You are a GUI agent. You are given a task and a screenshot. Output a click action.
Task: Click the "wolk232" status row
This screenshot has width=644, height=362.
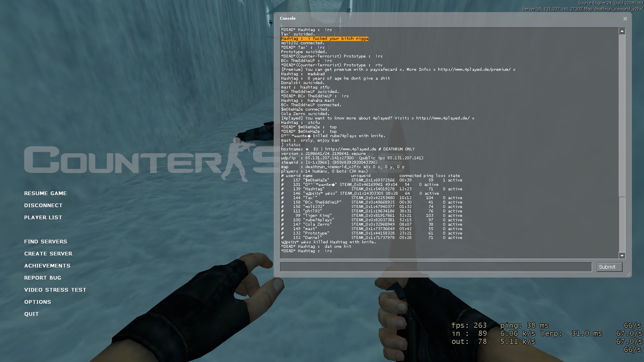pos(372,207)
